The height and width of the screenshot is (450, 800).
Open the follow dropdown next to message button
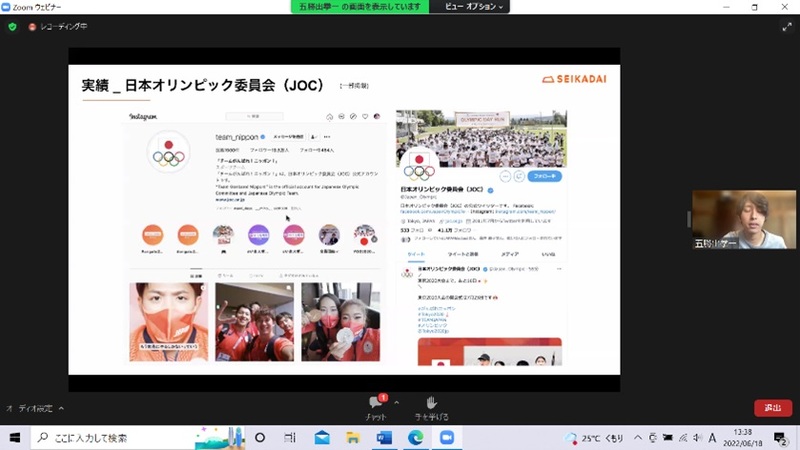[314, 137]
